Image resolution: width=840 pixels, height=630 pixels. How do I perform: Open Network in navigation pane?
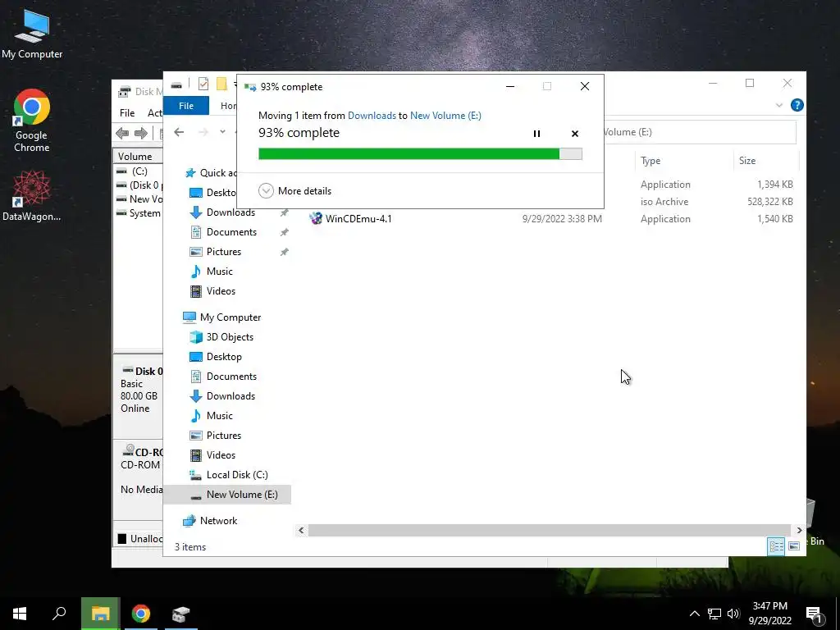(x=218, y=521)
